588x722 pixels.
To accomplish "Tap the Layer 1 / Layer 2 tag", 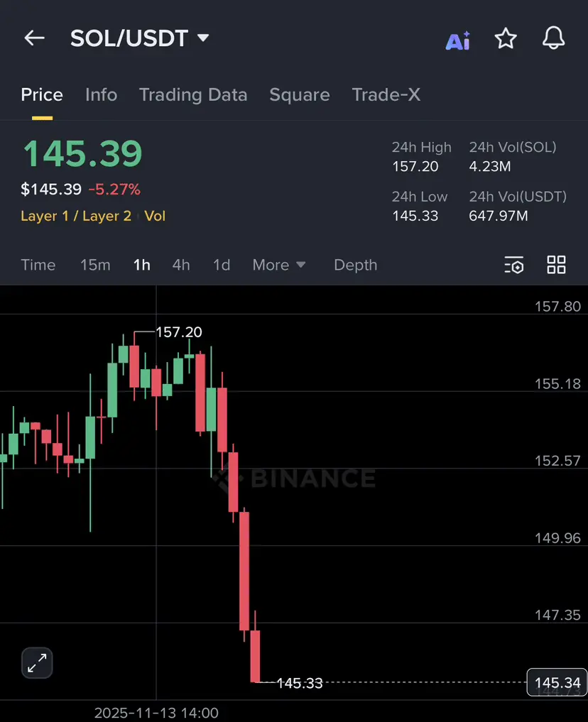I will coord(76,216).
